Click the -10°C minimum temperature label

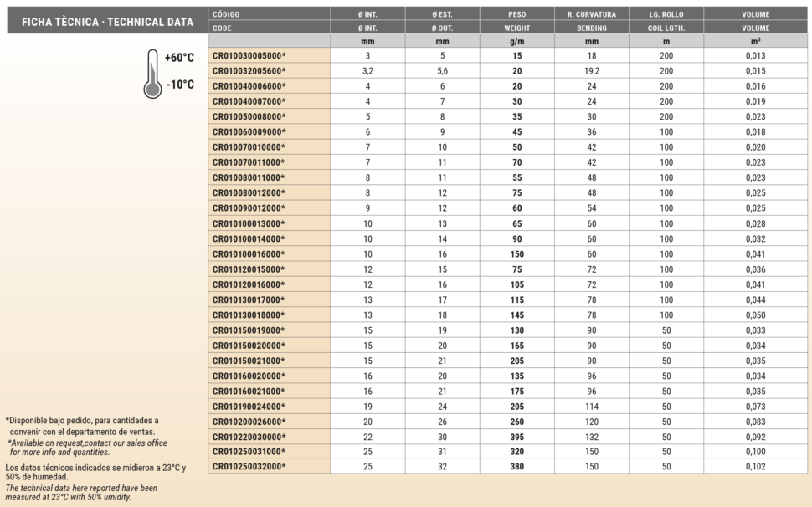click(180, 84)
